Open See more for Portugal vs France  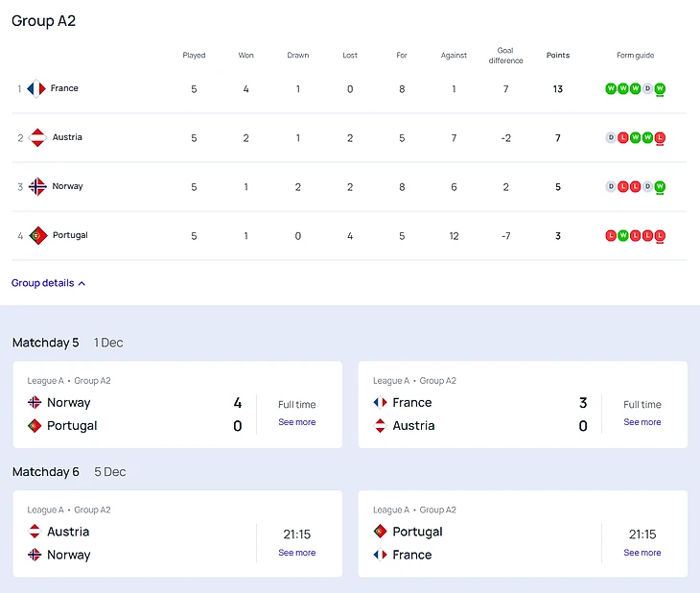pos(642,553)
